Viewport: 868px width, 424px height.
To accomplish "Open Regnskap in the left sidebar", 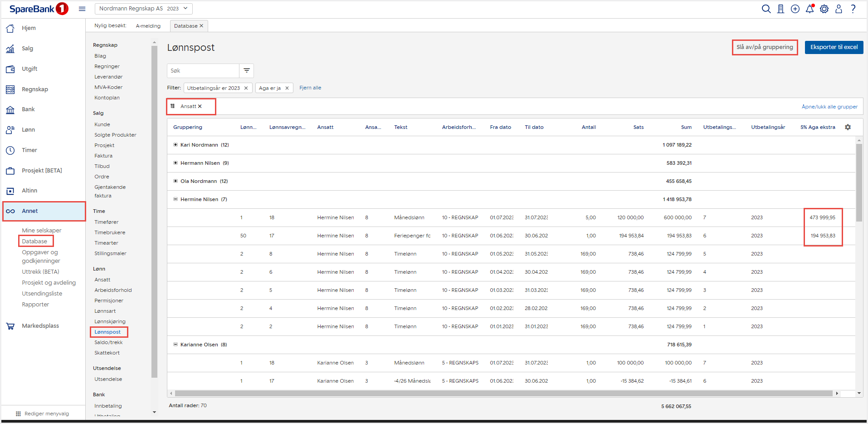I will click(34, 89).
